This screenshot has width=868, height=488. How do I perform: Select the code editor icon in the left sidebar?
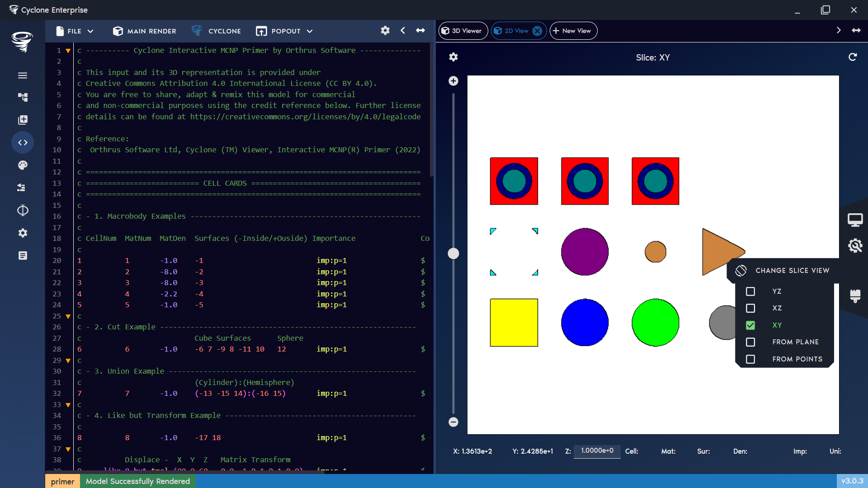(x=23, y=142)
